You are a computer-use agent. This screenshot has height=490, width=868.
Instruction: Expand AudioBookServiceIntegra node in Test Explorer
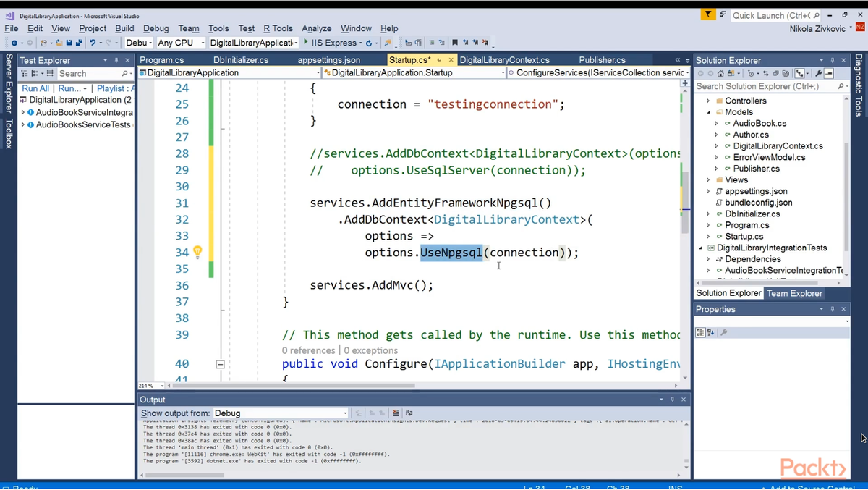(22, 113)
